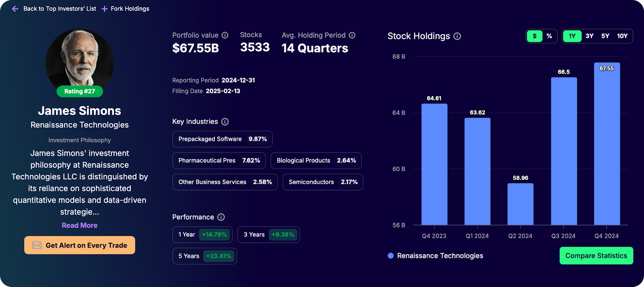
Task: Select the Semiconductors industry chip
Action: (323, 182)
